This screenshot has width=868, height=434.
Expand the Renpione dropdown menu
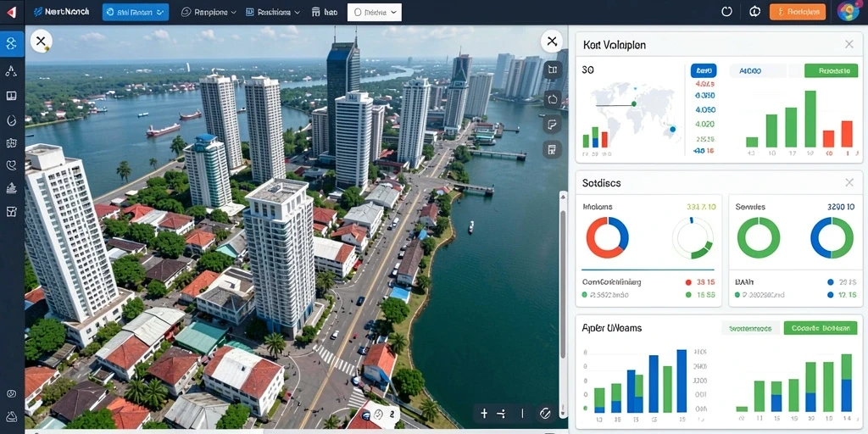(x=209, y=12)
